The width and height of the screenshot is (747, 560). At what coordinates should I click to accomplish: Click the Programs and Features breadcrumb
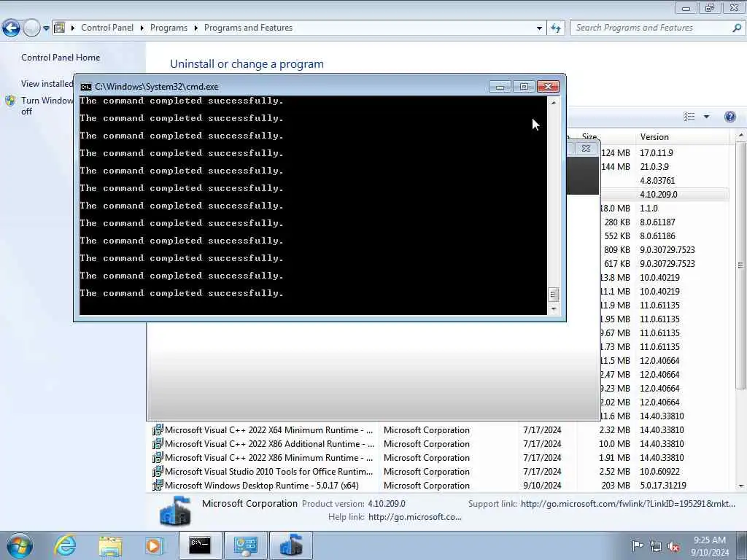(248, 28)
